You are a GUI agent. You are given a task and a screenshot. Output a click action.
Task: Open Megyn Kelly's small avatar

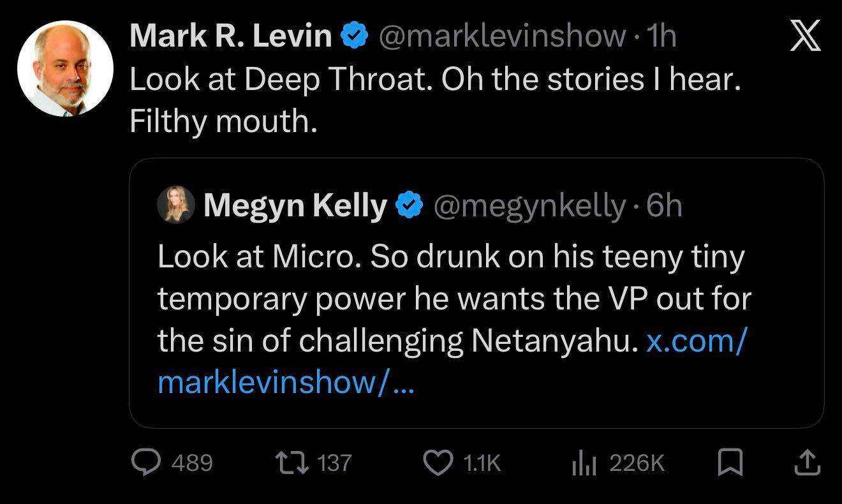point(176,205)
